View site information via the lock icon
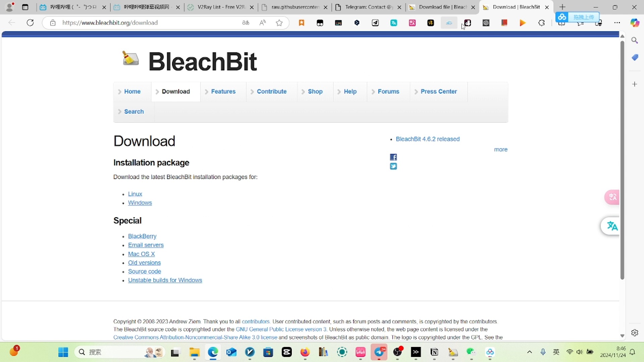644x362 pixels. [x=53, y=23]
